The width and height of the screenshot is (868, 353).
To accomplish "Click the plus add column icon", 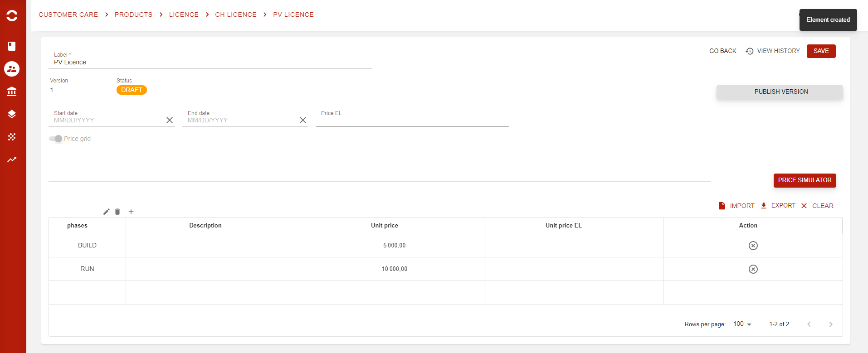I will point(131,212).
